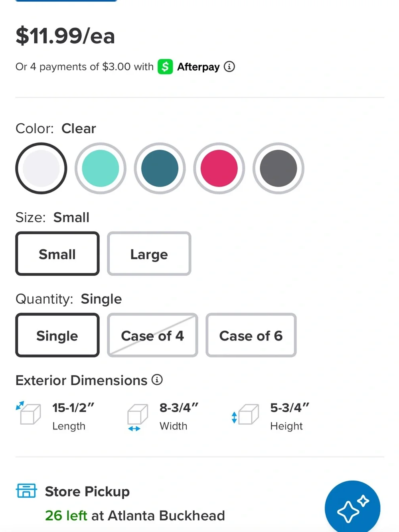The image size is (399, 532).
Task: Pick the pink color swatch
Action: click(x=219, y=168)
